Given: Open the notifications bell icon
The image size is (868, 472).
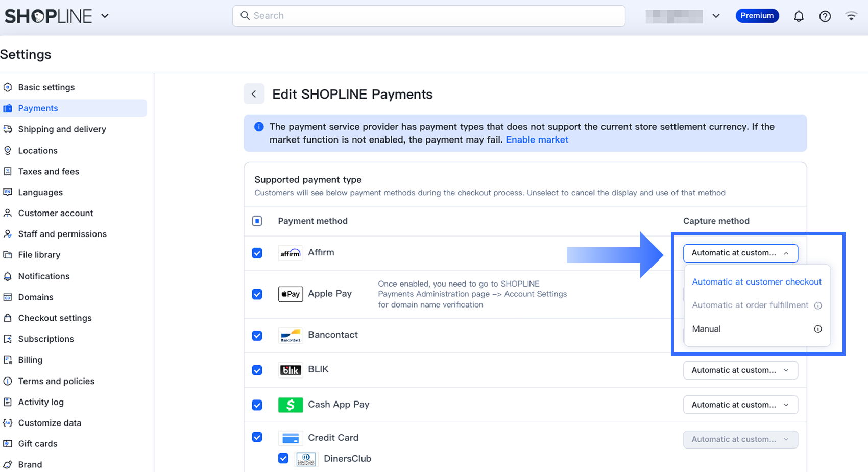Looking at the screenshot, I should pos(799,16).
